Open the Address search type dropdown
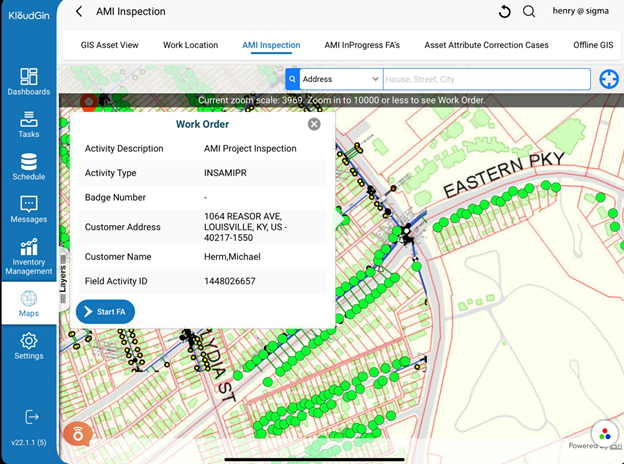The image size is (624, 464). point(341,79)
